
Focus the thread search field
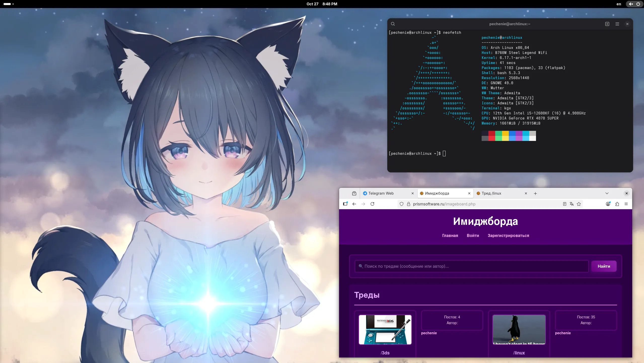tap(472, 266)
